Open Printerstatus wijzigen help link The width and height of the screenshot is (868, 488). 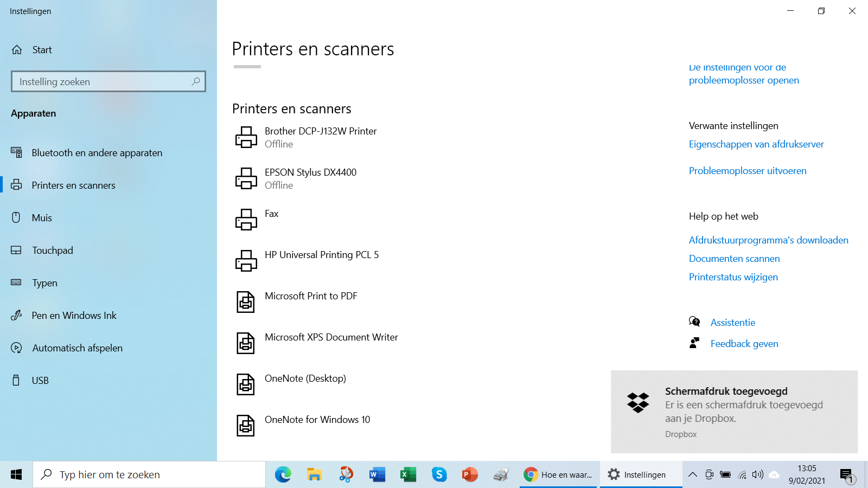pyautogui.click(x=733, y=277)
